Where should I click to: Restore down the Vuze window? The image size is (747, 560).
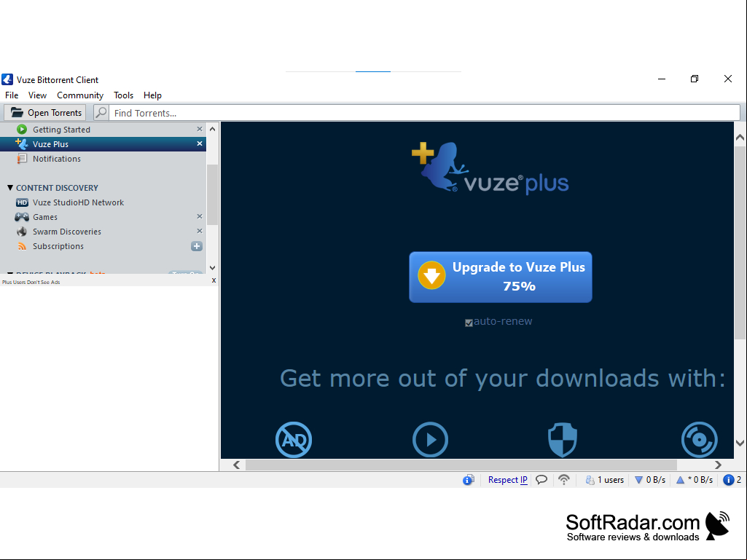point(695,79)
